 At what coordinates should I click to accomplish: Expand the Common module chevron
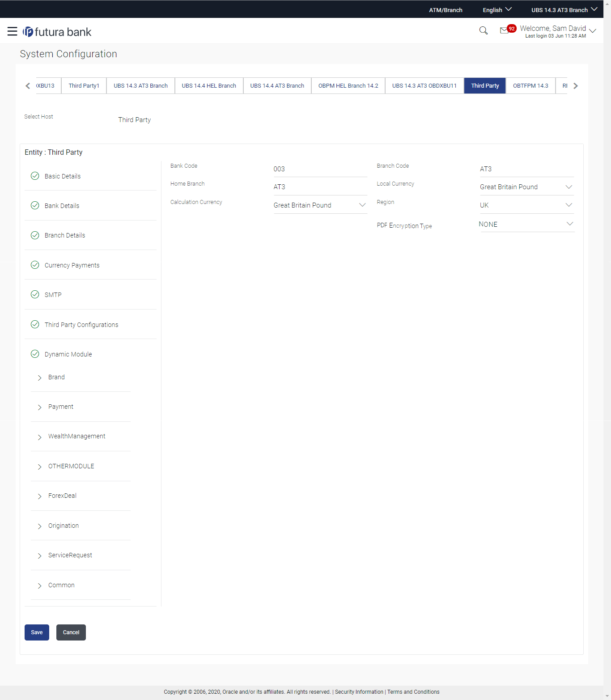point(39,585)
